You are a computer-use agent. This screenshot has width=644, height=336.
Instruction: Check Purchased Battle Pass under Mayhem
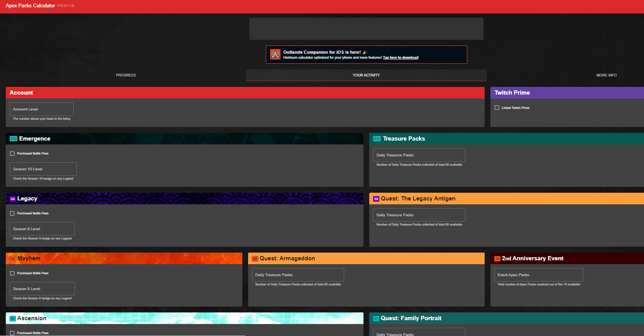tap(12, 273)
